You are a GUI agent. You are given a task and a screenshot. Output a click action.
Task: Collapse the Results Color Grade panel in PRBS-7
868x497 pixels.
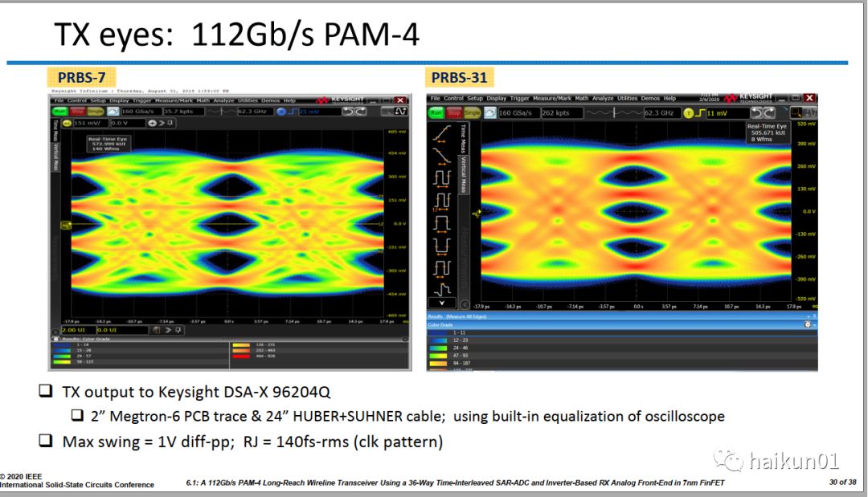[x=57, y=339]
